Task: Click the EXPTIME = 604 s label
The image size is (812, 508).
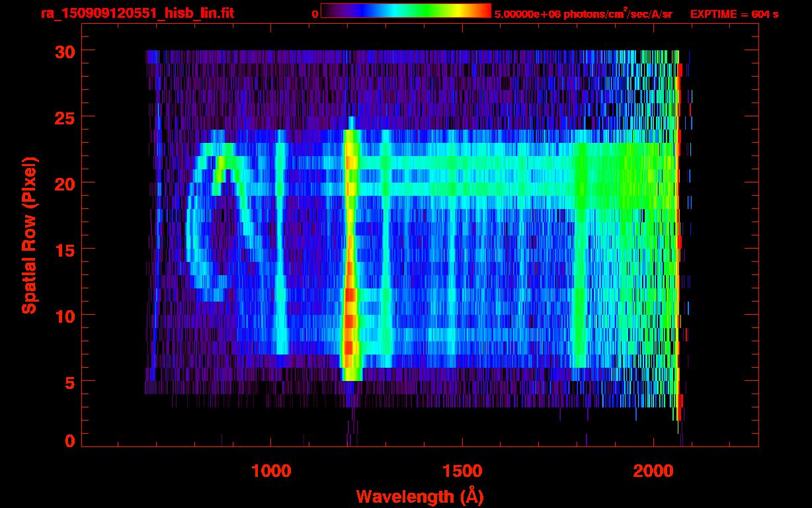Action: tap(734, 14)
